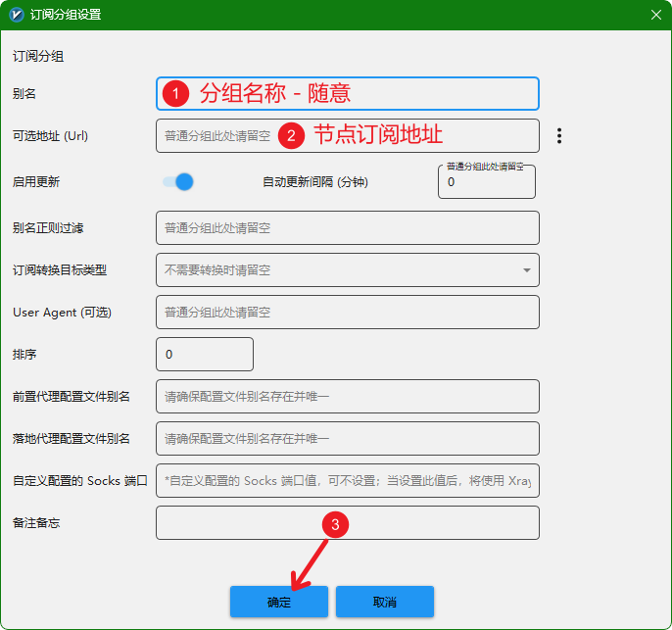
Task: Confirm with the 确定 button
Action: pyautogui.click(x=279, y=602)
